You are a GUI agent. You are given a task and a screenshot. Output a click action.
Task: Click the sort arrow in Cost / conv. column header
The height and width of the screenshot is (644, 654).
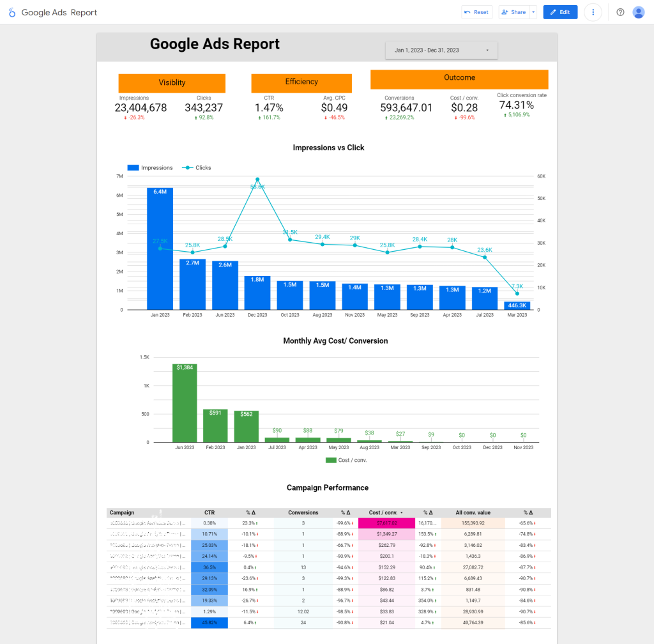402,512
